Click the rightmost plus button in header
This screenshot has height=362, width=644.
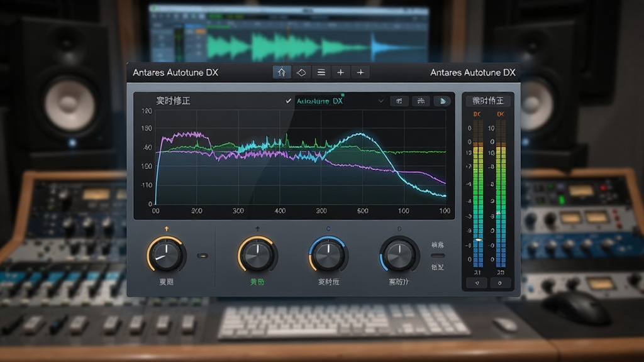[360, 72]
